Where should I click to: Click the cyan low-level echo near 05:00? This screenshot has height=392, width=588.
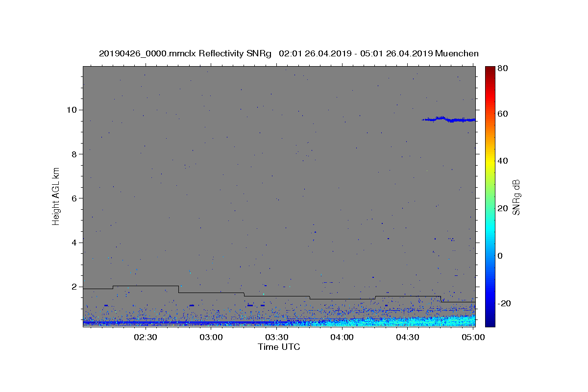pos(461,321)
